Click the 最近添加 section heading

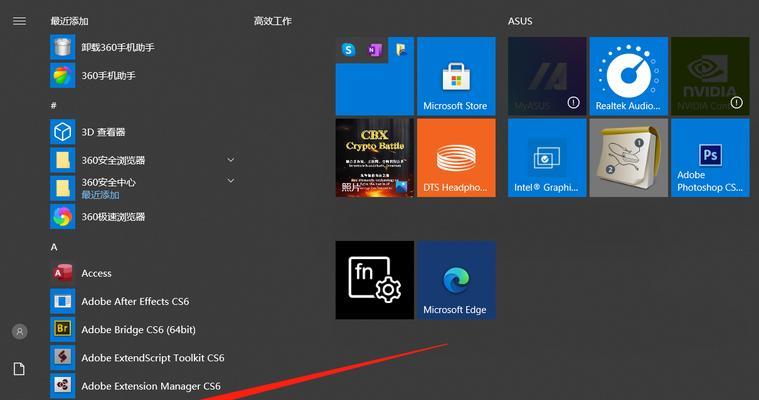tap(69, 21)
